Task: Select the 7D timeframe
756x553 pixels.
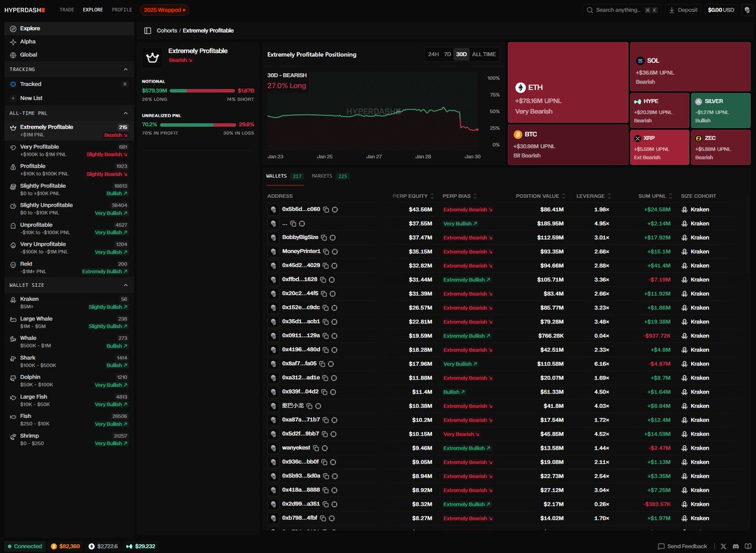Action: pyautogui.click(x=447, y=54)
